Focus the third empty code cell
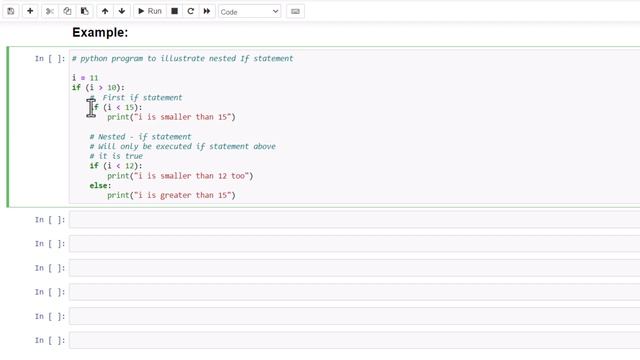640x360 pixels. tap(354, 268)
